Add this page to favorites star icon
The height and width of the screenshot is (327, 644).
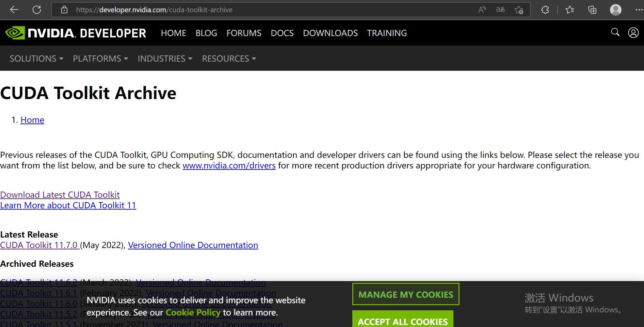pyautogui.click(x=519, y=10)
